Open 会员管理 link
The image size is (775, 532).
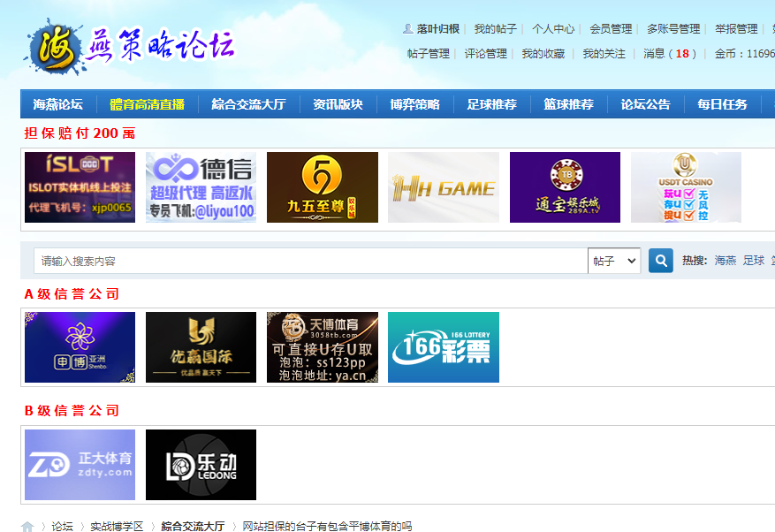(x=611, y=28)
